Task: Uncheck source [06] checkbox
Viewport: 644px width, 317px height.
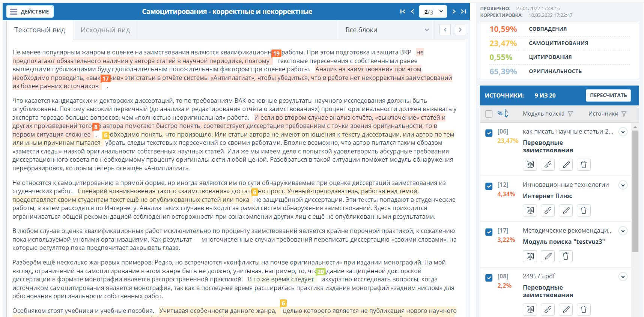Action: coord(489,133)
